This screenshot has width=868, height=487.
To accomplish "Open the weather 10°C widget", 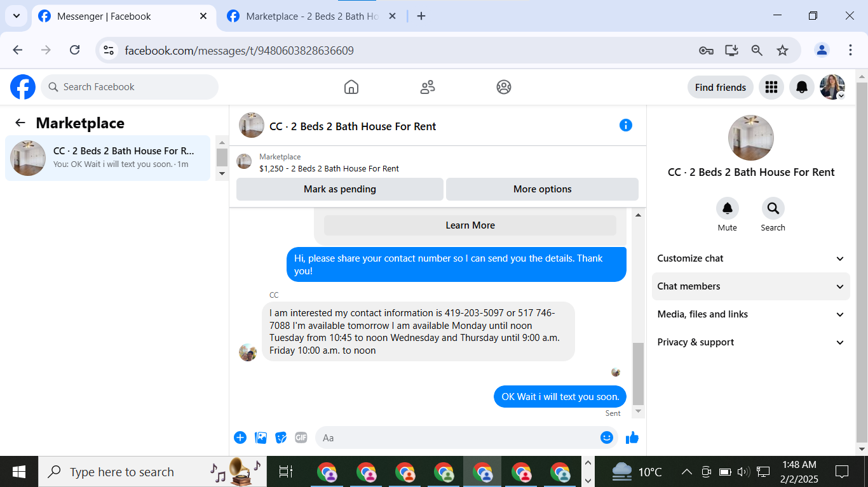I will [637, 472].
